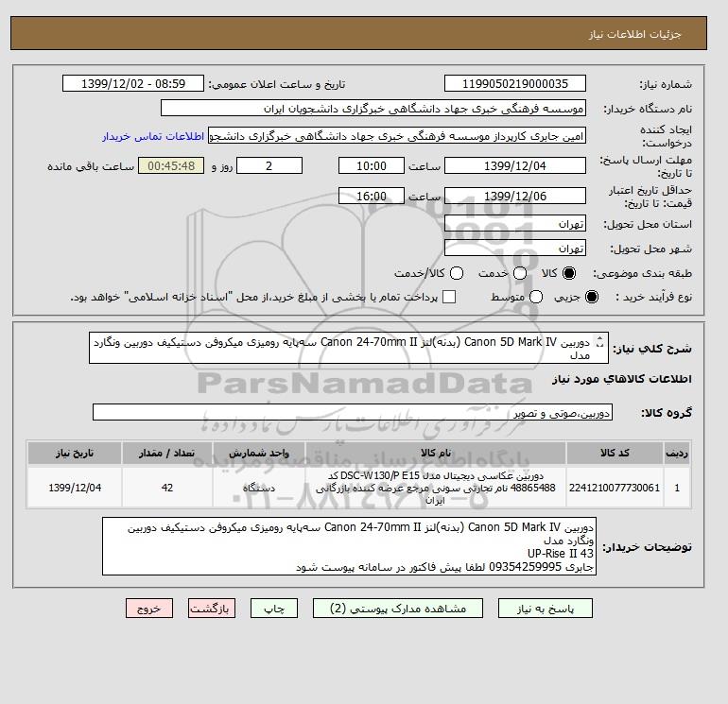Click the delivery city تهران field
728x704 pixels.
(515, 249)
